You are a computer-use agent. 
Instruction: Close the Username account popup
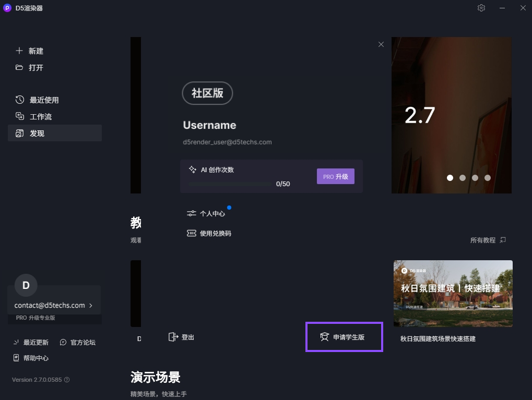pyautogui.click(x=381, y=44)
